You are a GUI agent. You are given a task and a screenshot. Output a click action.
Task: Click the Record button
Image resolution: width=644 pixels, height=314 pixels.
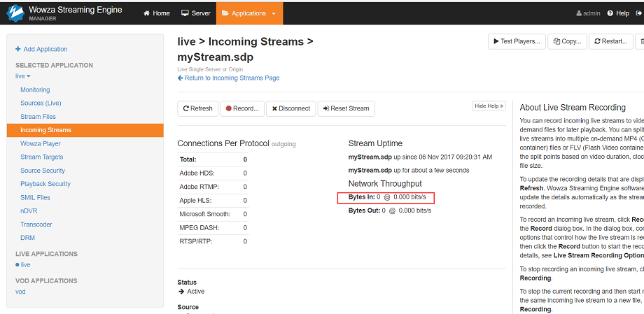242,109
